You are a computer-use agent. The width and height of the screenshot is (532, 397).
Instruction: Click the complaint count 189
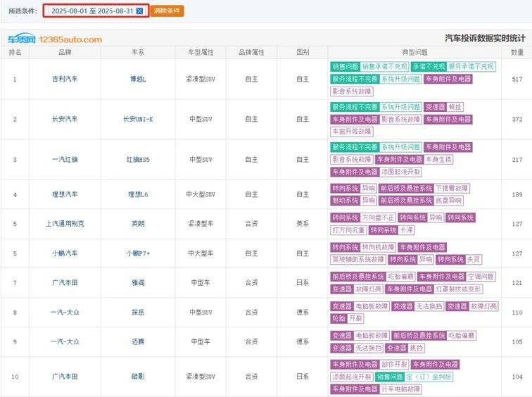tap(517, 194)
